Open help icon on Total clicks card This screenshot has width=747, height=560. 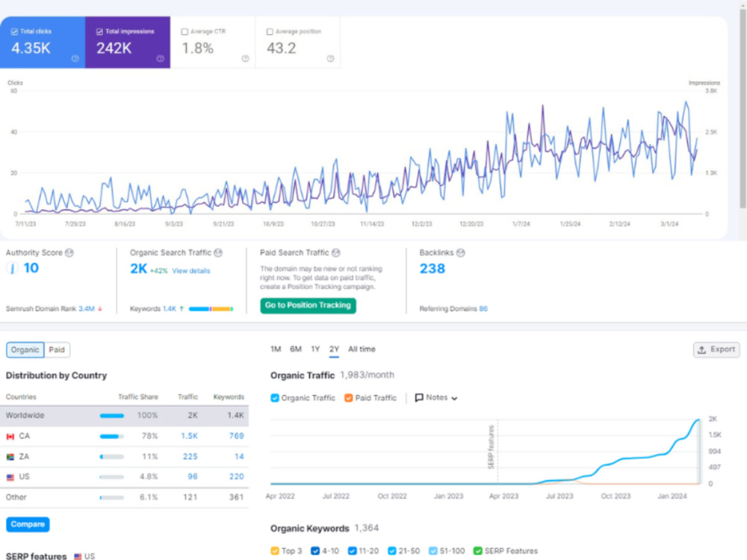click(x=75, y=58)
